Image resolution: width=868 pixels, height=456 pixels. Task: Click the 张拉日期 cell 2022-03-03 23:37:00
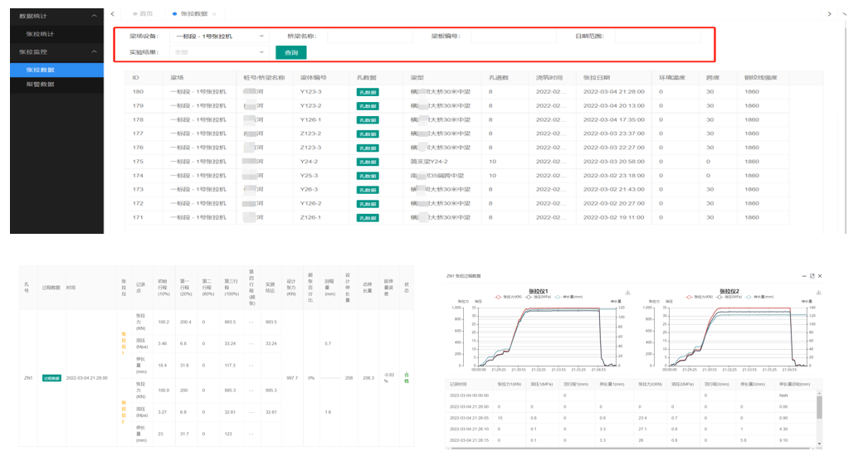tap(613, 133)
